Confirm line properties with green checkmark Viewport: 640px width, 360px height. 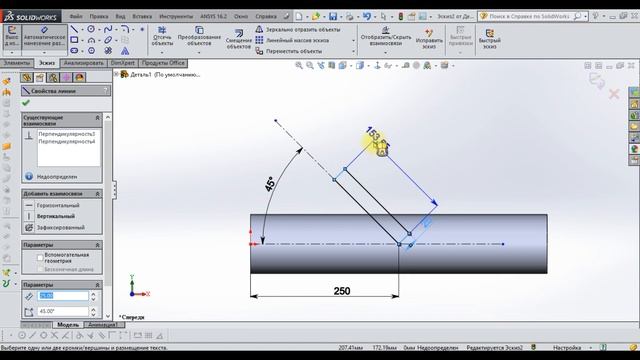point(26,103)
